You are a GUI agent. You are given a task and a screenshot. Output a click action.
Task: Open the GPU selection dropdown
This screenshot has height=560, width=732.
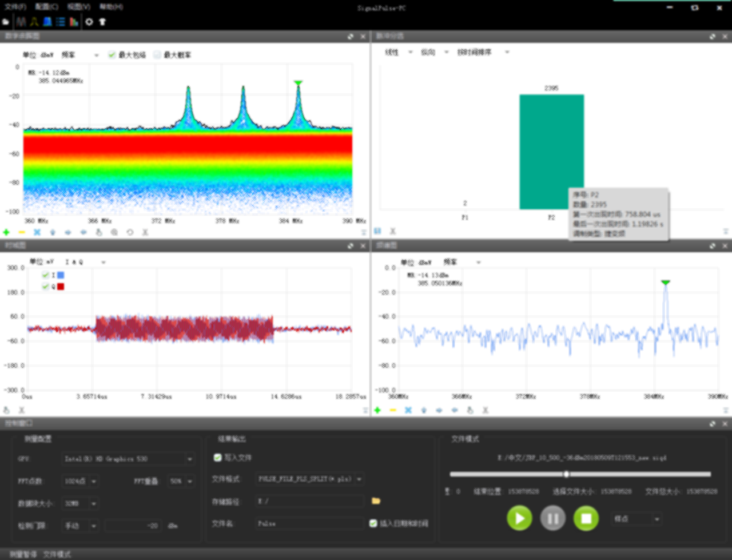[129, 459]
